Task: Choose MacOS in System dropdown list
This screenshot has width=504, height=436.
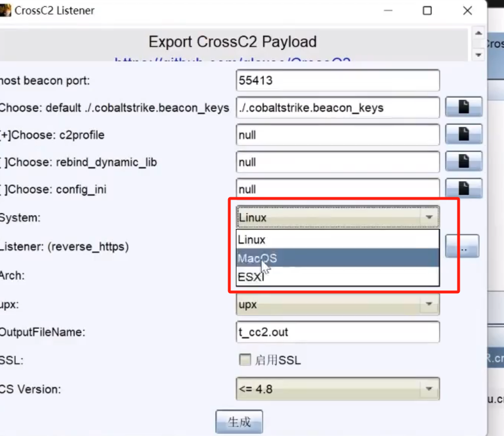Action: pos(338,258)
